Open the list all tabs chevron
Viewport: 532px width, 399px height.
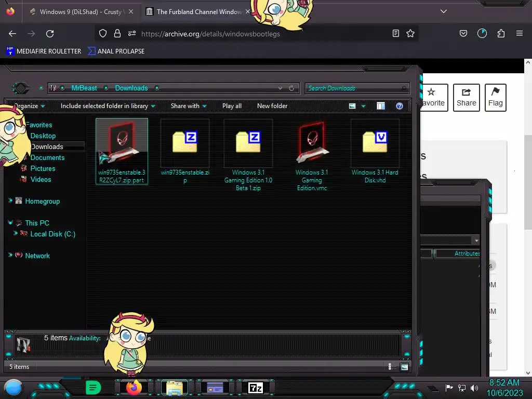coord(444,11)
